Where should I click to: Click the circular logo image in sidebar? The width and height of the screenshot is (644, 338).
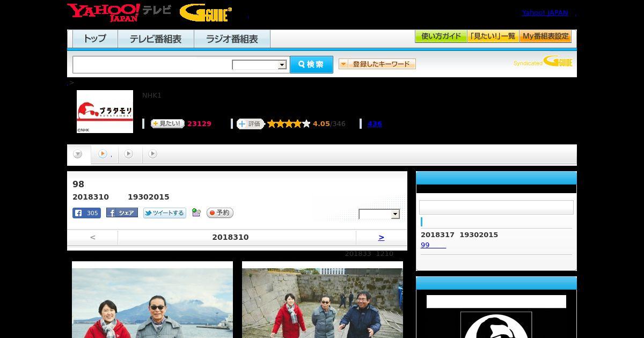click(x=496, y=325)
